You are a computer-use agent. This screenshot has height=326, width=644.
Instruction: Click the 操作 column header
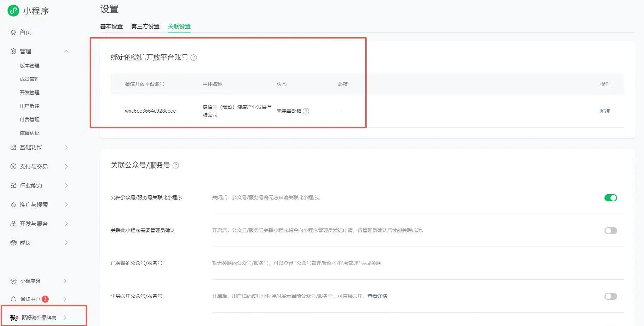[605, 84]
